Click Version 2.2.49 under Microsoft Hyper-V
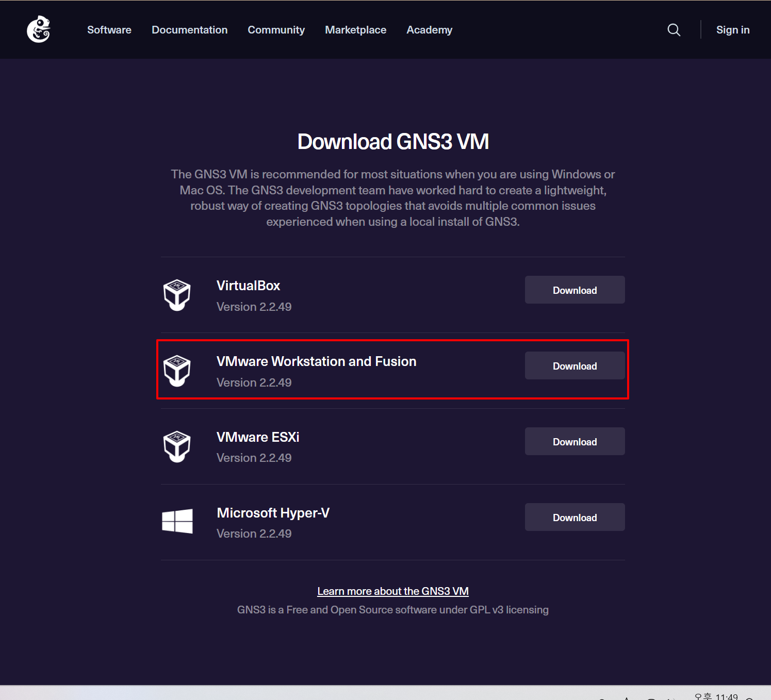The height and width of the screenshot is (700, 771). 254,534
